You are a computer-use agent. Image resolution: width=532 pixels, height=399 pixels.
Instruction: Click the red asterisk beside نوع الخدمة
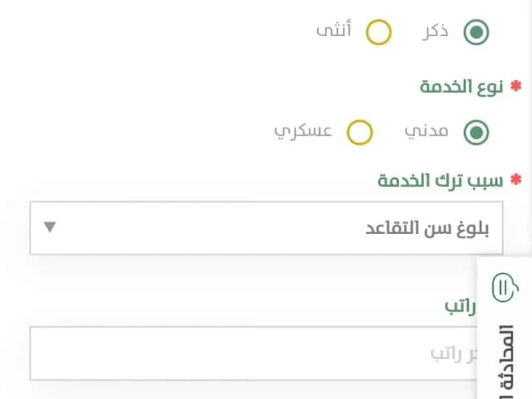pyautogui.click(x=516, y=86)
